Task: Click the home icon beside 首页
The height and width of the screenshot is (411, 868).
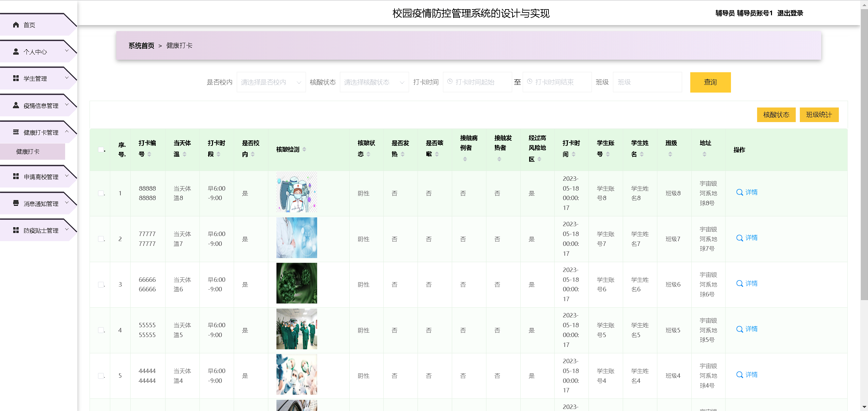Action: pyautogui.click(x=16, y=25)
